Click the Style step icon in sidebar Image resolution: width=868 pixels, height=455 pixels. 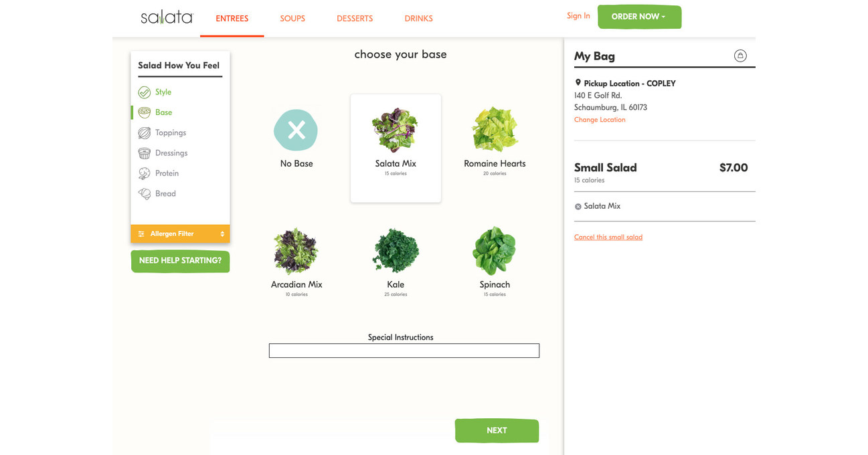[144, 92]
